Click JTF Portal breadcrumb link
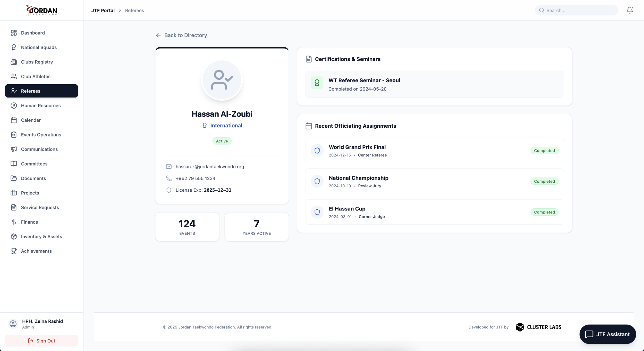The height and width of the screenshot is (351, 644). [103, 10]
